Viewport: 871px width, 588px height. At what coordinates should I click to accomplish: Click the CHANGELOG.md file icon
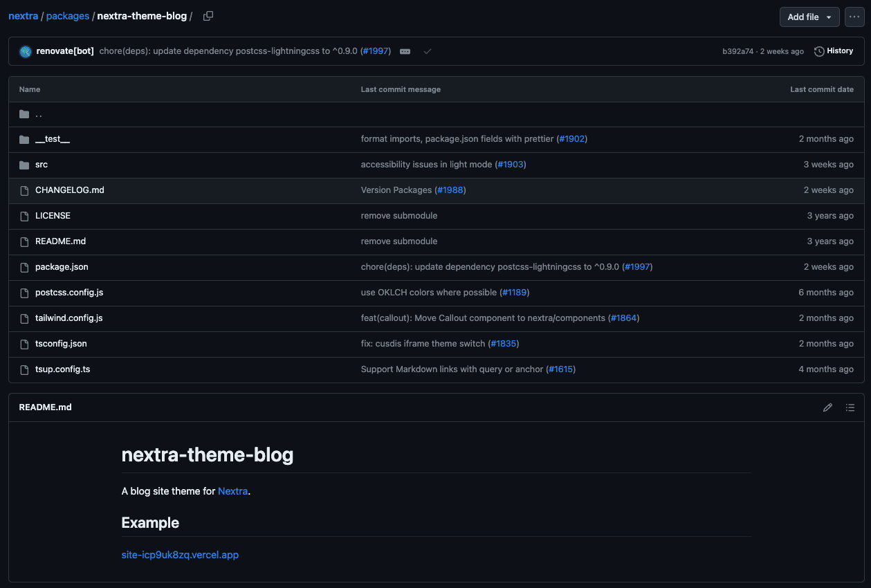pyautogui.click(x=24, y=190)
